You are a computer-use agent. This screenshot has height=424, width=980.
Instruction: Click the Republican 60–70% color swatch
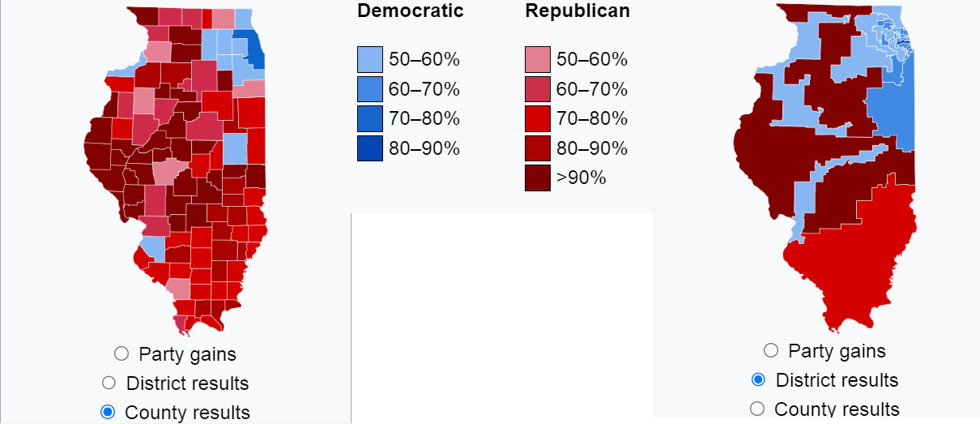(538, 89)
